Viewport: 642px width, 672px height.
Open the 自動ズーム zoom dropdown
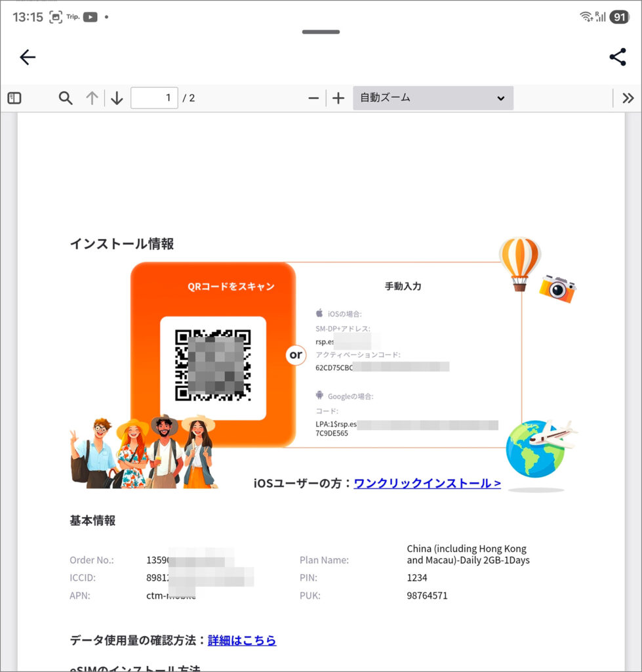pos(433,98)
